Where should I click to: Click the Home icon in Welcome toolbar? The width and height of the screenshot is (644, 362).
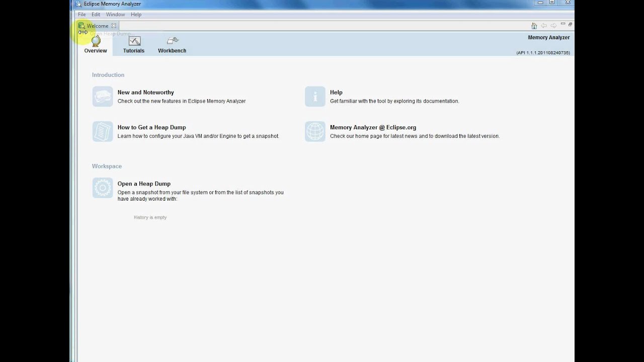point(534,26)
